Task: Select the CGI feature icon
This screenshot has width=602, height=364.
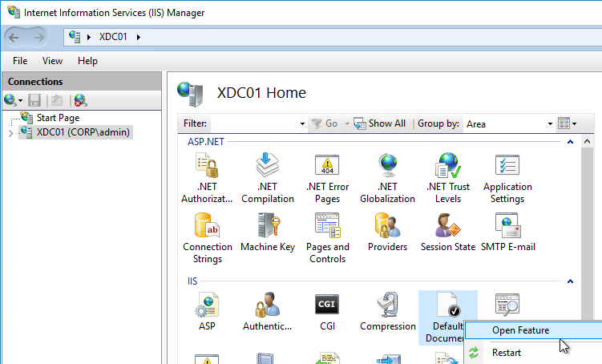Action: (x=327, y=305)
